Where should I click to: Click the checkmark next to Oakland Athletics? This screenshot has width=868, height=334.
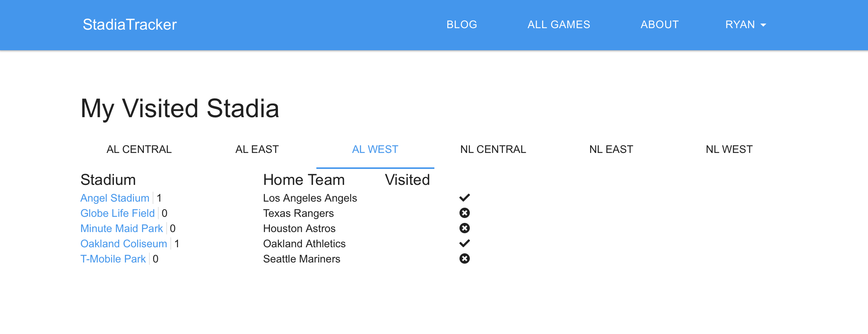tap(465, 243)
